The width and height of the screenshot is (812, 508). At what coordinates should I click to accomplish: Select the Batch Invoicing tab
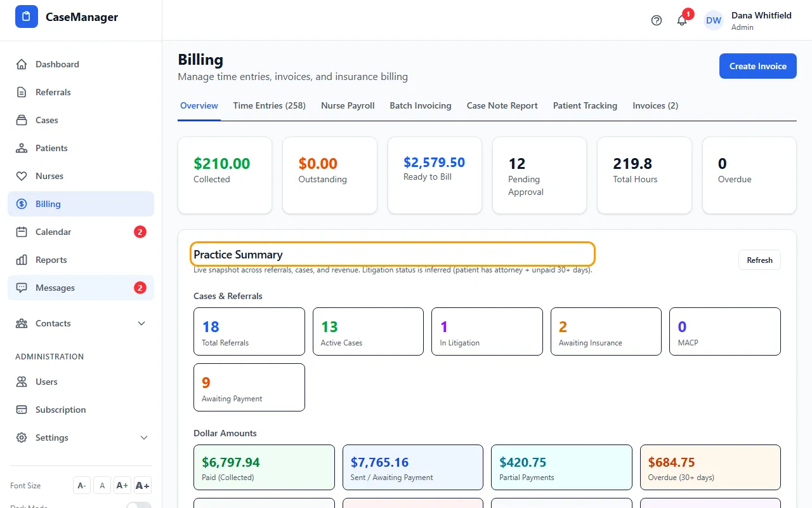pos(421,106)
